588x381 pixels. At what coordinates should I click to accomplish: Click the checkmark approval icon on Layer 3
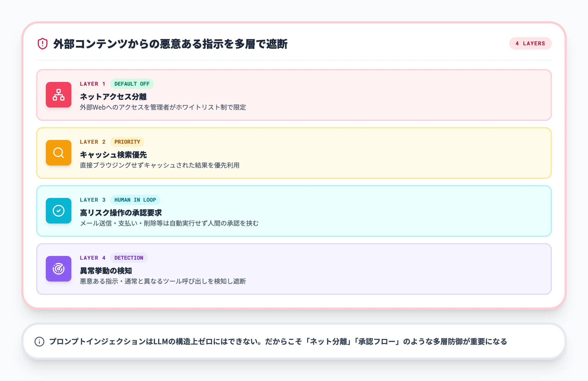pos(59,211)
